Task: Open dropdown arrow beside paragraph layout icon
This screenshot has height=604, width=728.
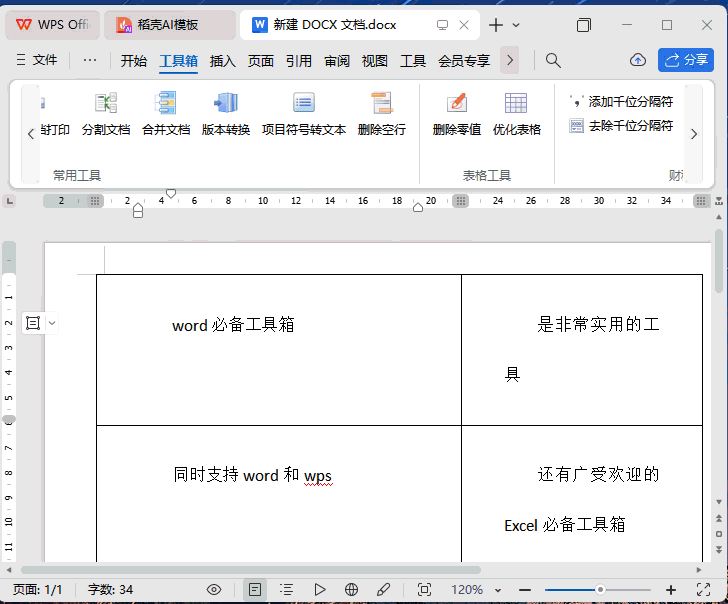Action: pyautogui.click(x=52, y=323)
